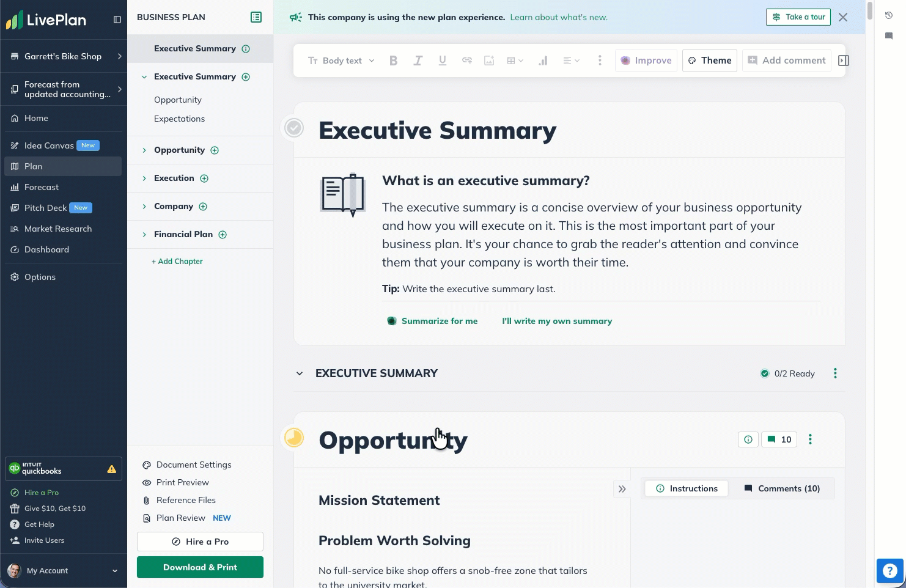The width and height of the screenshot is (906, 588).
Task: Open Garrett's Bike Shop company switcher
Action: tap(64, 56)
